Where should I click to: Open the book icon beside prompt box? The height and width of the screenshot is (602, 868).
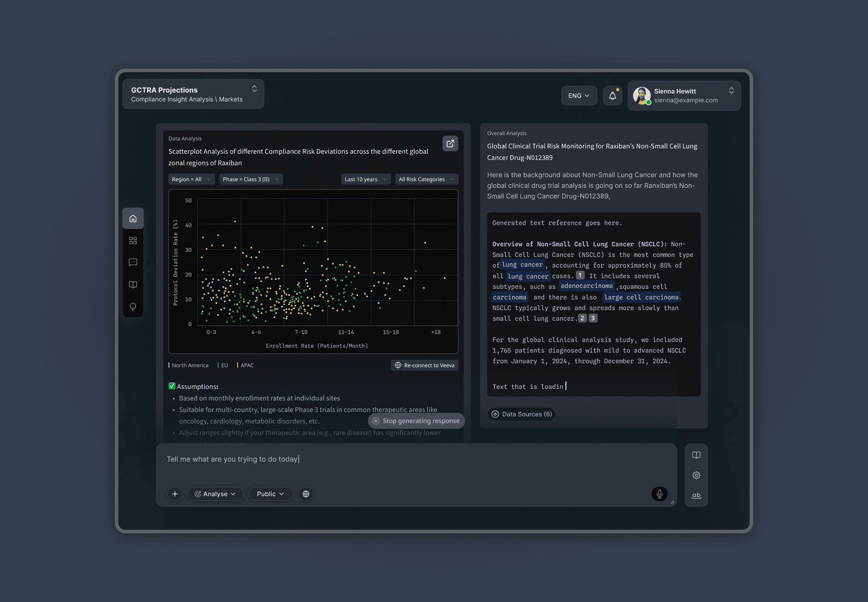click(696, 455)
